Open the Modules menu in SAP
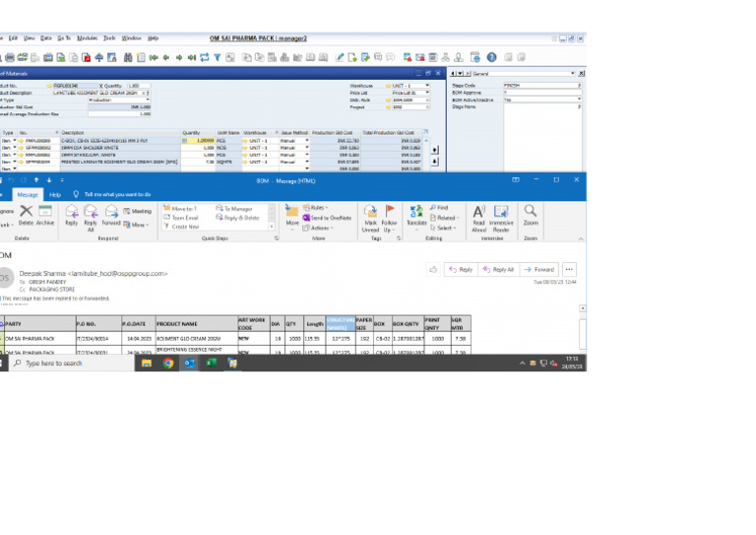The width and height of the screenshot is (756, 535). (88, 38)
